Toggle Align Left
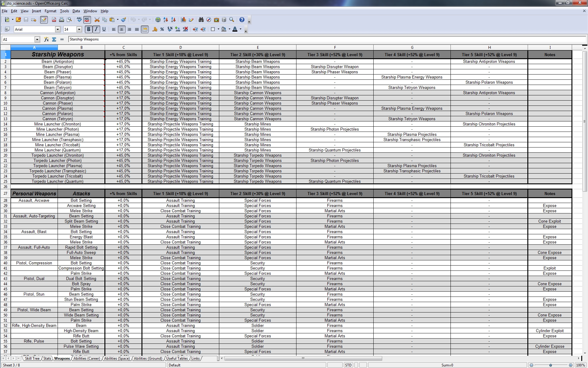 coord(114,29)
